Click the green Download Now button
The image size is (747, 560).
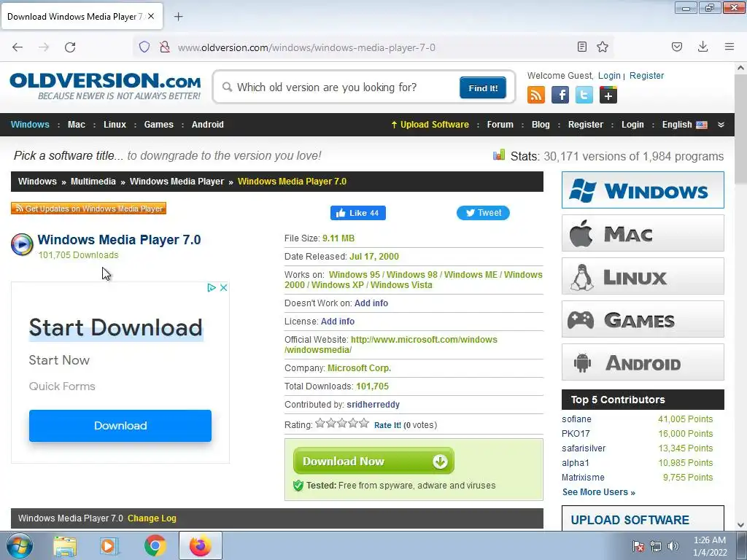[373, 461]
